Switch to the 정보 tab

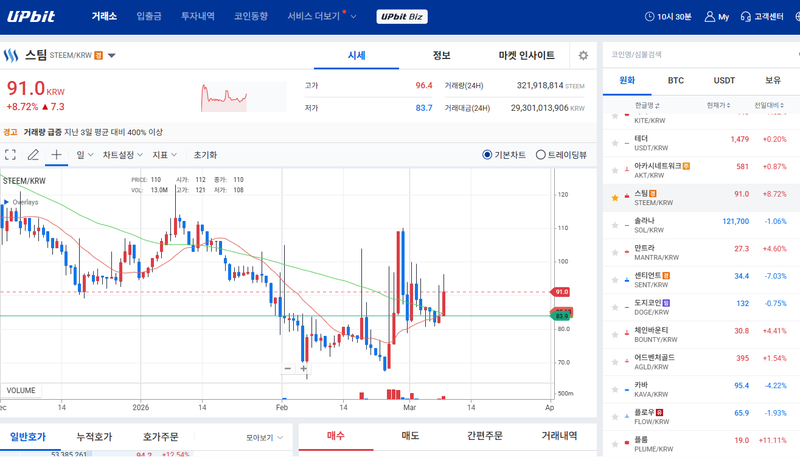tap(441, 55)
